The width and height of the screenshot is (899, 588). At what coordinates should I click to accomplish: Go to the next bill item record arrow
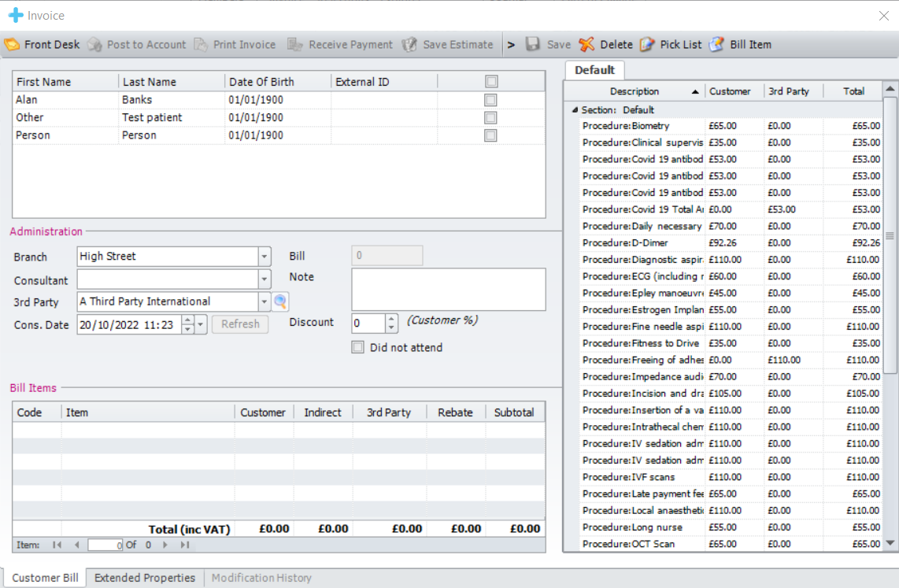(165, 545)
